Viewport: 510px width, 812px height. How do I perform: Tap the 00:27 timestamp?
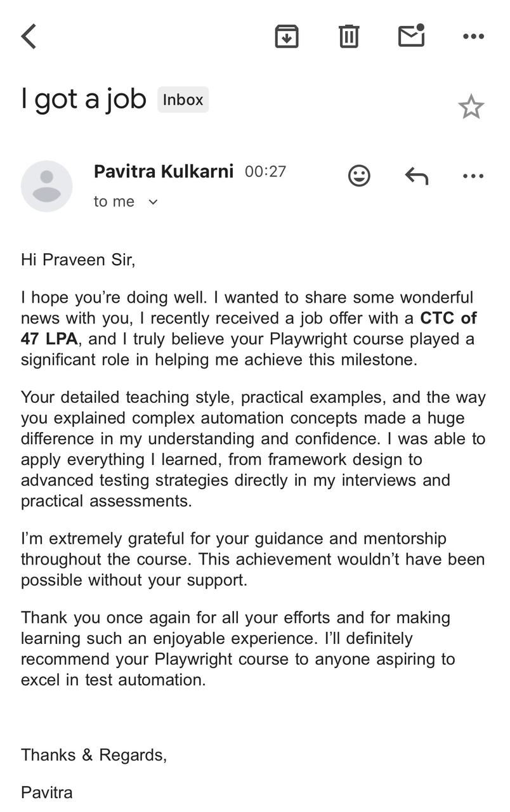(x=265, y=171)
